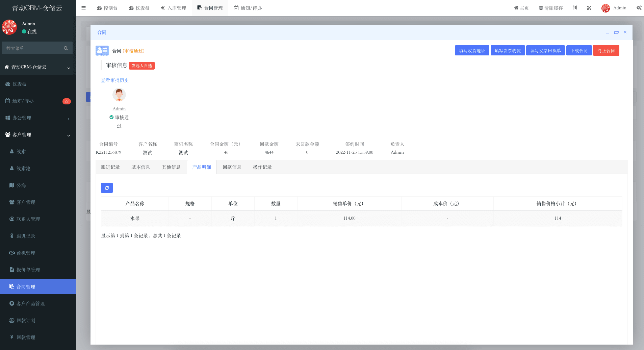
Task: Open the 查看审批历史 link
Action: 115,80
